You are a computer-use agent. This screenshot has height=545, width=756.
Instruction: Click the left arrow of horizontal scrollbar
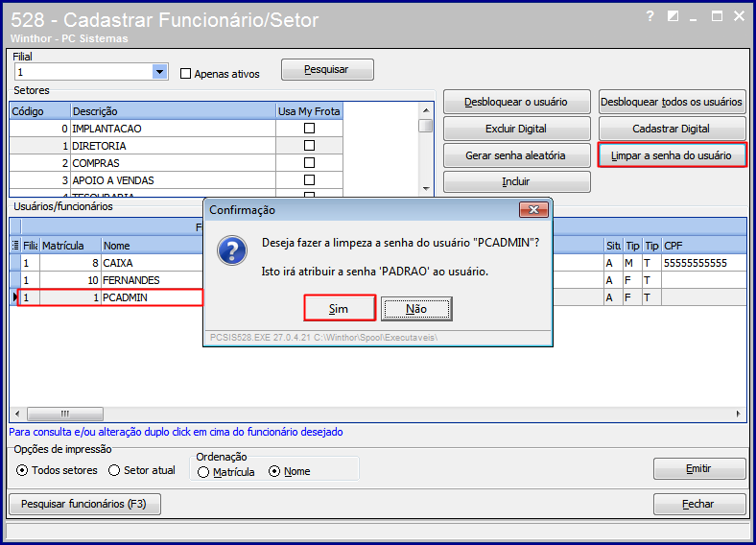[18, 414]
